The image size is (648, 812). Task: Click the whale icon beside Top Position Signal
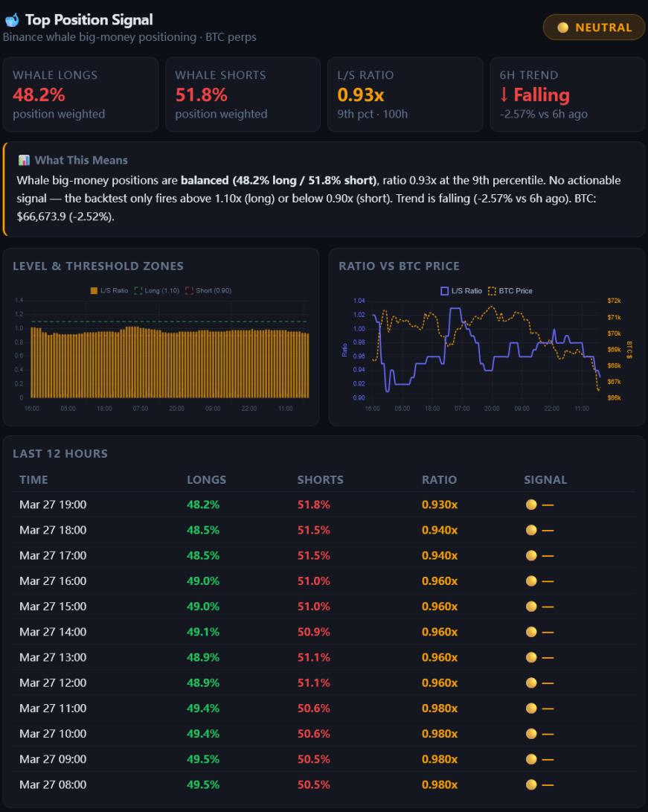(12, 20)
